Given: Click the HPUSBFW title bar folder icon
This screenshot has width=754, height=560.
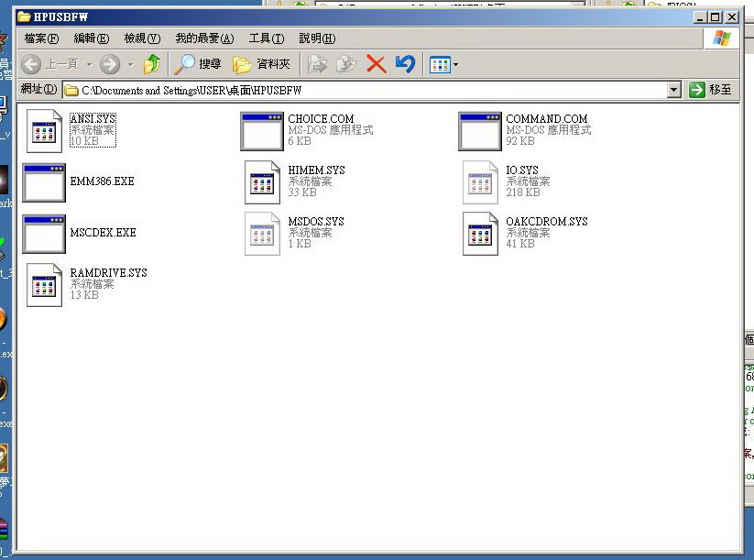Looking at the screenshot, I should click(x=24, y=16).
